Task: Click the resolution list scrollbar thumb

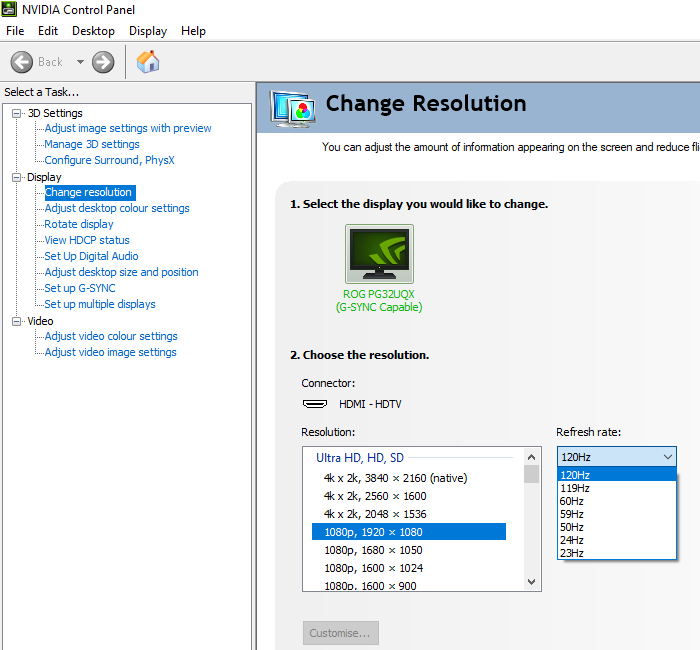Action: 531,474
